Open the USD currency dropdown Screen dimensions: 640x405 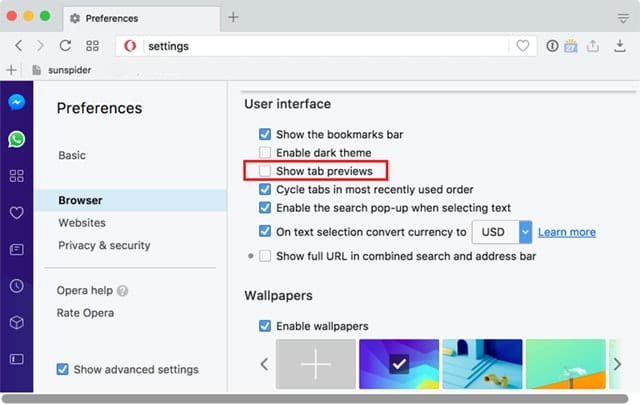[506, 232]
